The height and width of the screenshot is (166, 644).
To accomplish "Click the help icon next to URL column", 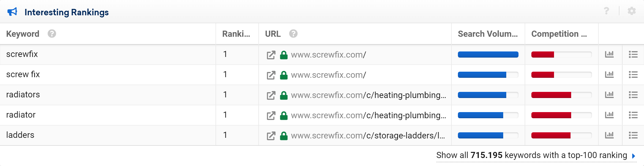I will 293,34.
